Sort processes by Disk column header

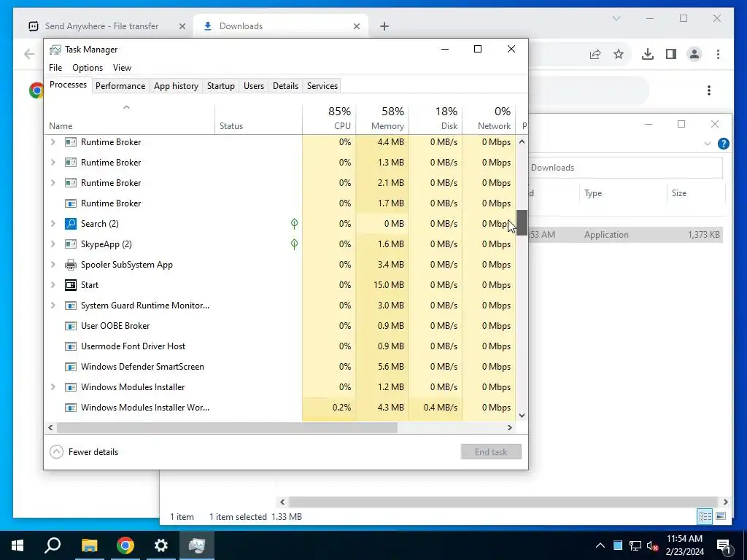pyautogui.click(x=436, y=117)
